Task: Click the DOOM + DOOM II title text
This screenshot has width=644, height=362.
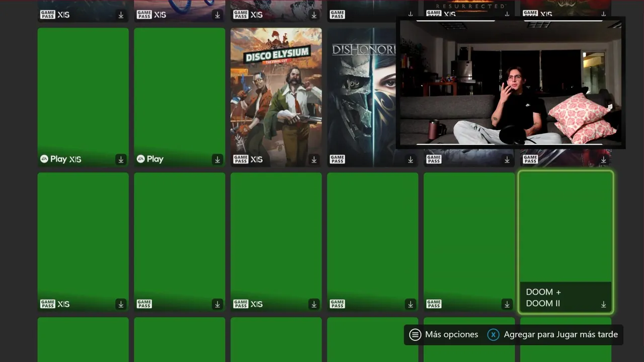Action: tap(543, 298)
